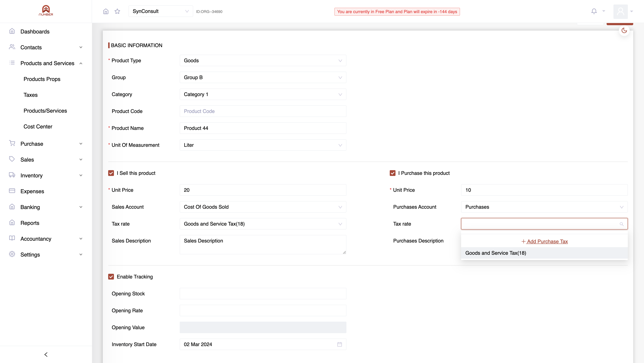This screenshot has width=644, height=363.
Task: Select Goods and Service Tax(18) option
Action: click(544, 253)
